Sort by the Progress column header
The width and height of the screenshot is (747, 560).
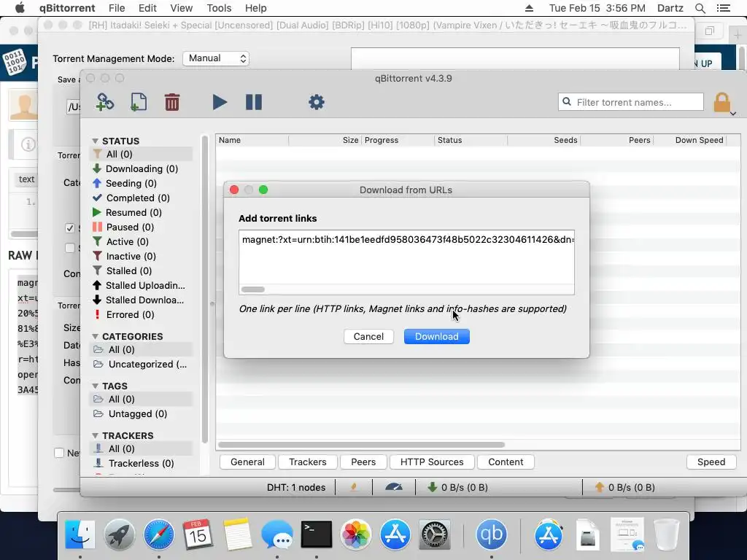click(x=398, y=140)
